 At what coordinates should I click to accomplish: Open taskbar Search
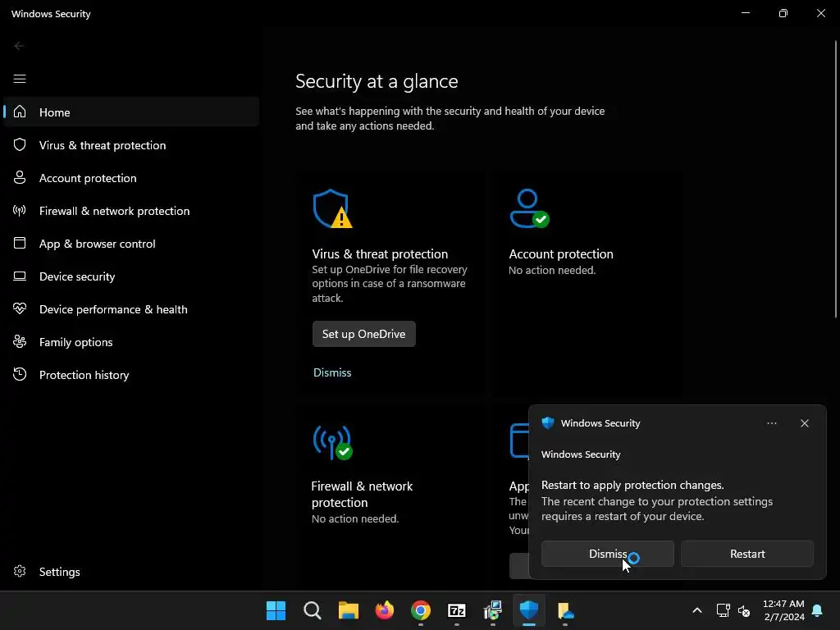(x=313, y=610)
